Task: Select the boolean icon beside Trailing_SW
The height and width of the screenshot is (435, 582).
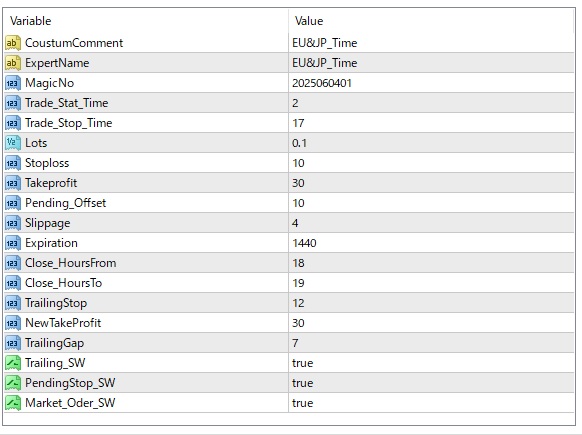Action: point(13,363)
